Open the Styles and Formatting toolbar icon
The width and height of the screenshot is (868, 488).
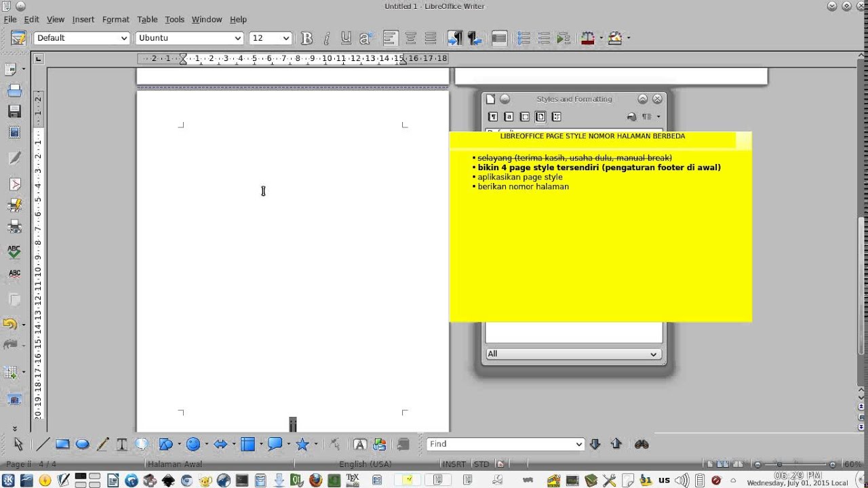[18, 38]
